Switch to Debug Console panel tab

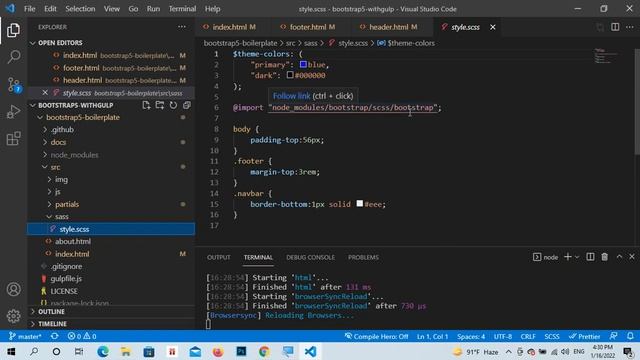click(x=310, y=257)
